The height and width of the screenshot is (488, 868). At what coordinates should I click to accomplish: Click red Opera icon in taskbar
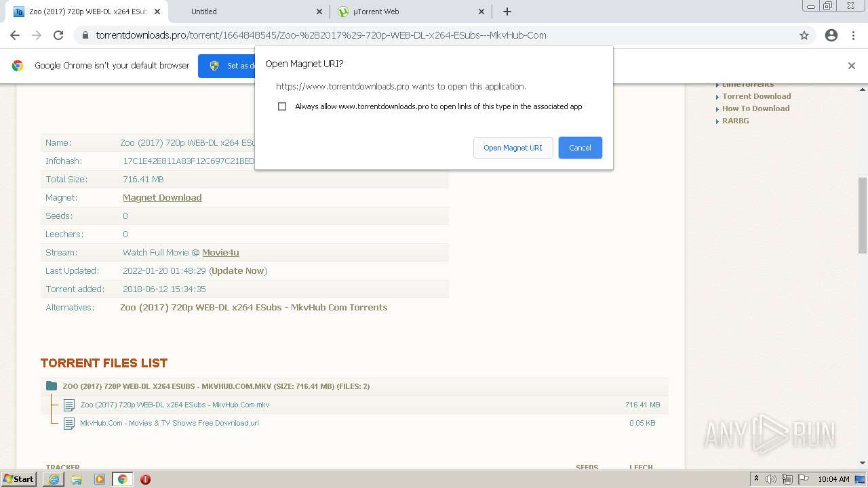coord(145,479)
